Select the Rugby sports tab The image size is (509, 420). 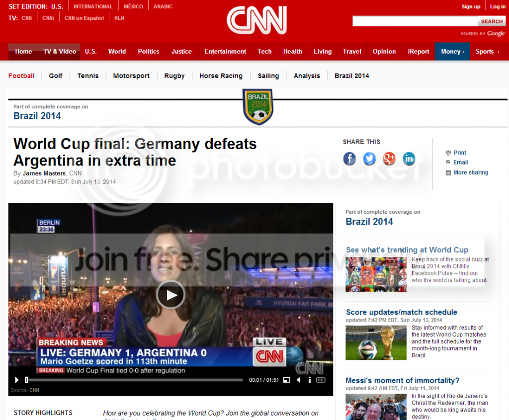pyautogui.click(x=174, y=76)
